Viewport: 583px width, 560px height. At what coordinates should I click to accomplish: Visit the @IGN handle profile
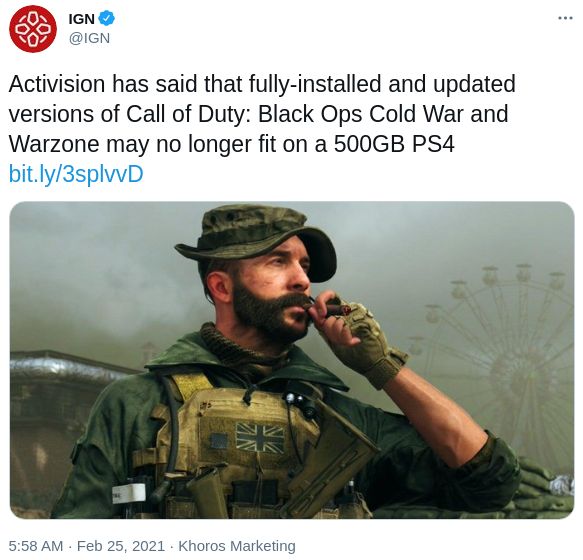(89, 38)
